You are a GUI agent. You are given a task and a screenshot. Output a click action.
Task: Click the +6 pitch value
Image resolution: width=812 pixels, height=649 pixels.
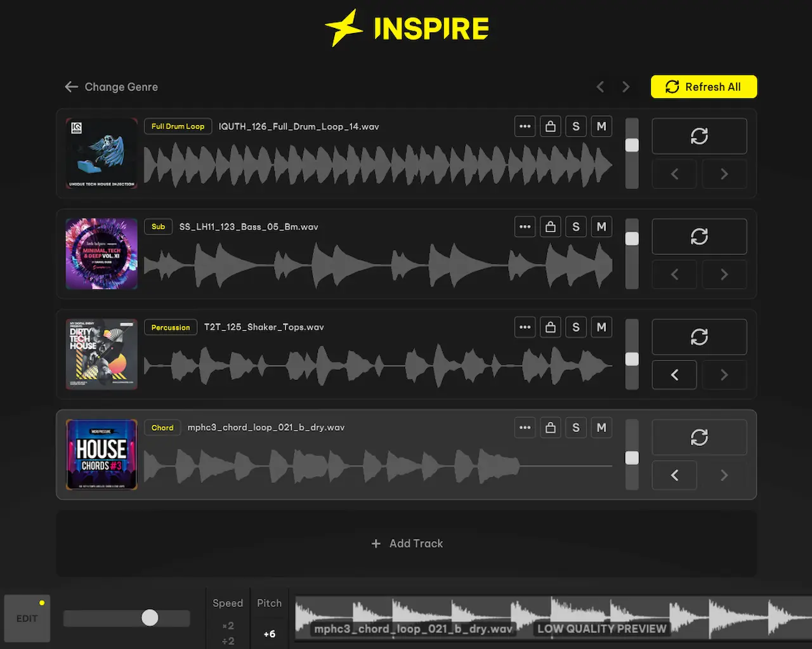pos(270,634)
